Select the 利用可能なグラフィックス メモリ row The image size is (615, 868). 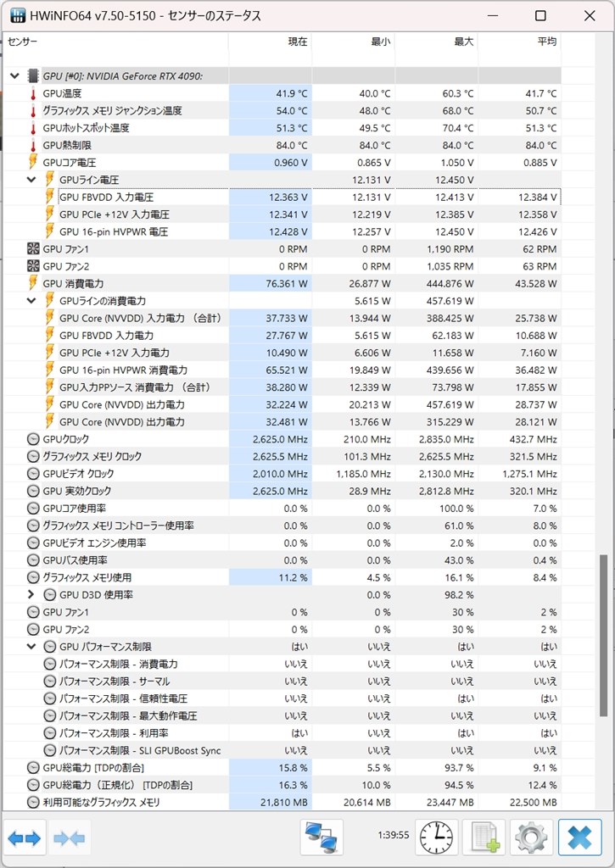pyautogui.click(x=282, y=802)
